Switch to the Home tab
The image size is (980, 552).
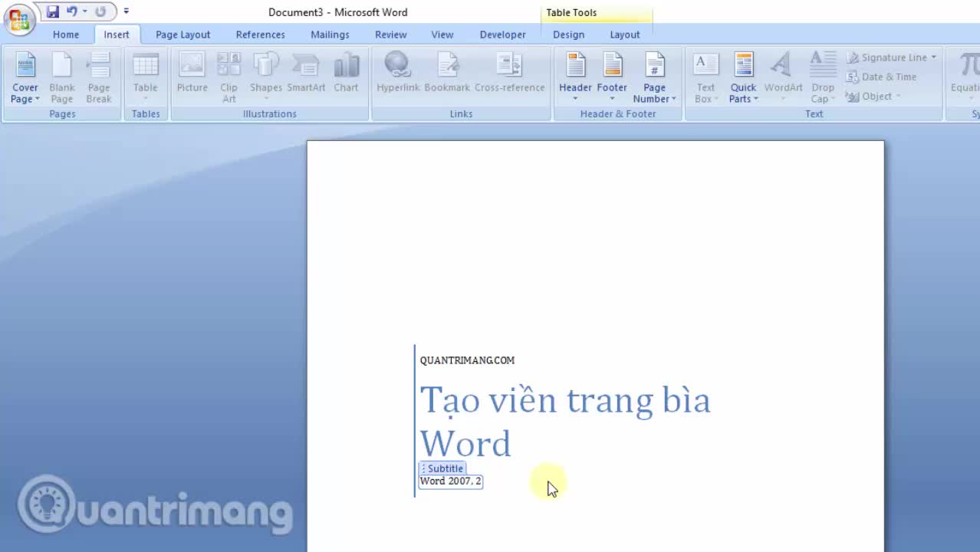66,34
